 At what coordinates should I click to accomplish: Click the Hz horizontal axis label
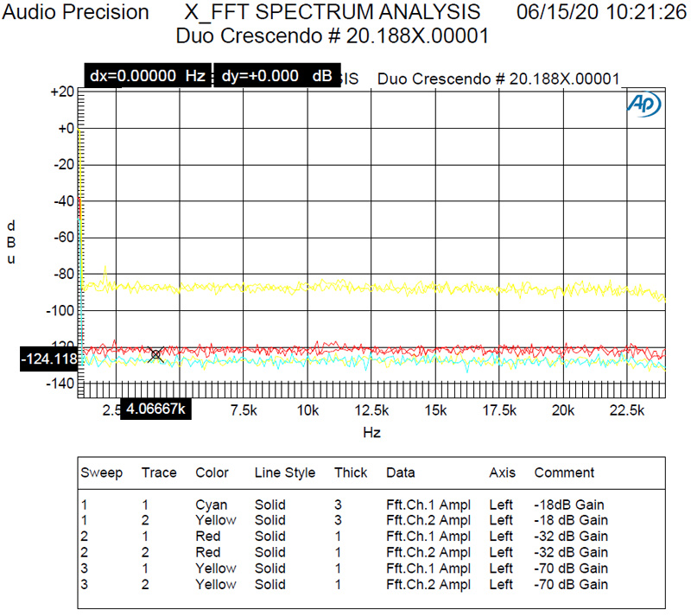click(x=371, y=432)
